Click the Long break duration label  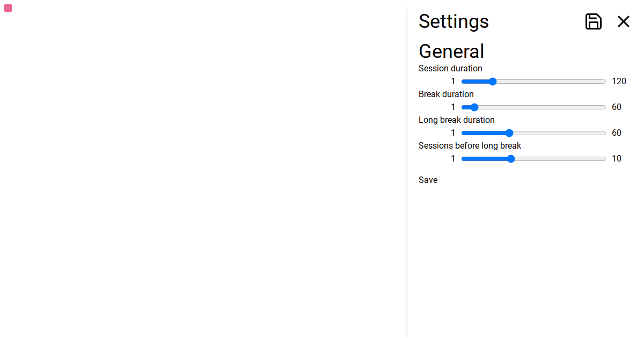pos(457,120)
